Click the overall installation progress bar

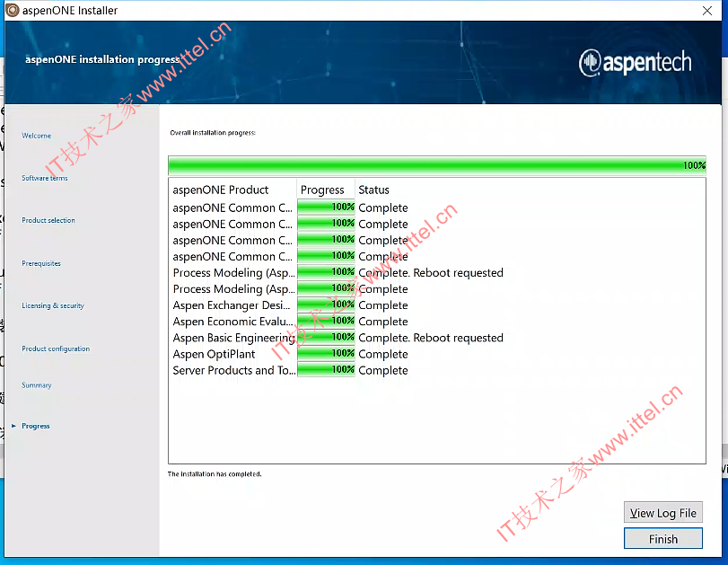pos(437,165)
